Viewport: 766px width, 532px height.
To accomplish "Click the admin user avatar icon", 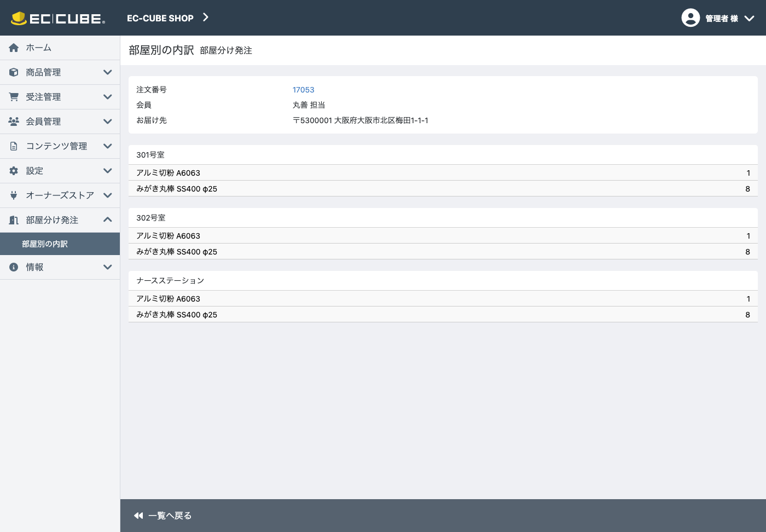I will coord(690,18).
